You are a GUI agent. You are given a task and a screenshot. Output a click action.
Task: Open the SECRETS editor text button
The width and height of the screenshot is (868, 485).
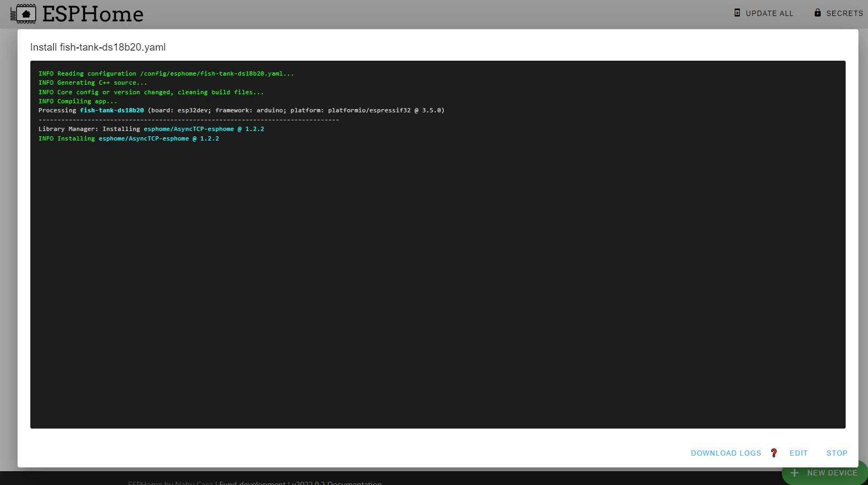click(845, 13)
